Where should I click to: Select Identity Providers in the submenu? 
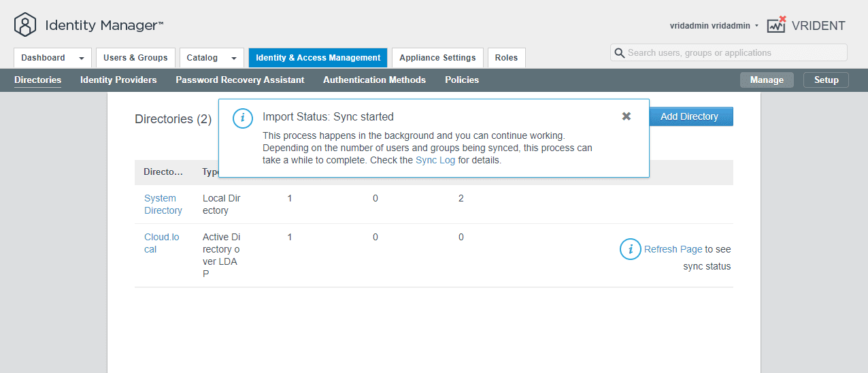tap(118, 80)
